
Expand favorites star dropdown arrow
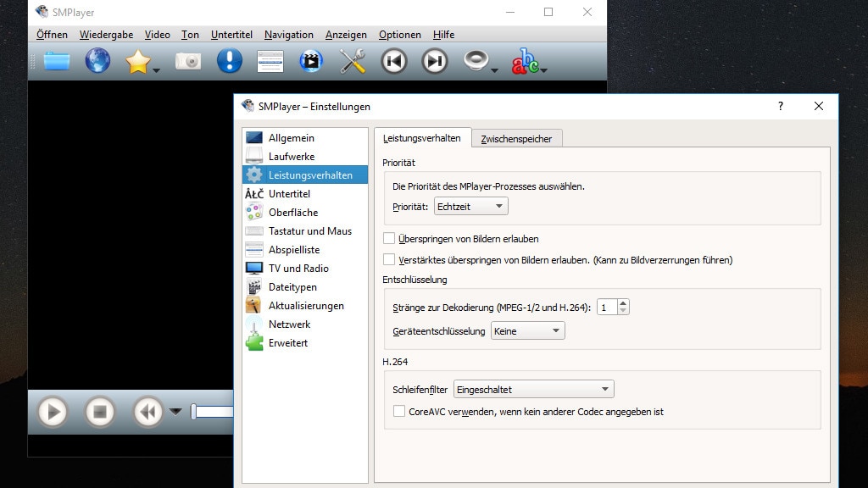(x=156, y=70)
